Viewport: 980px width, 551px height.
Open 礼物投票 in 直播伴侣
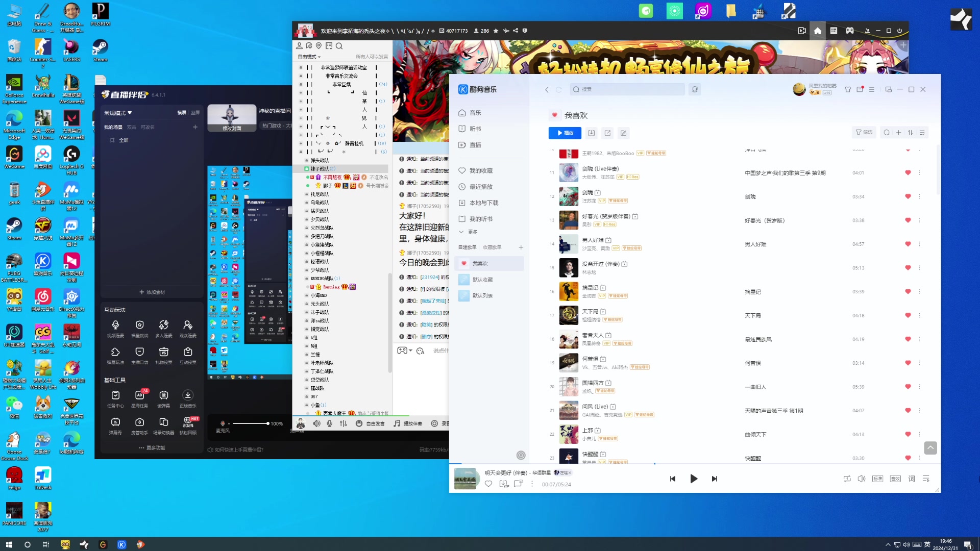163,356
